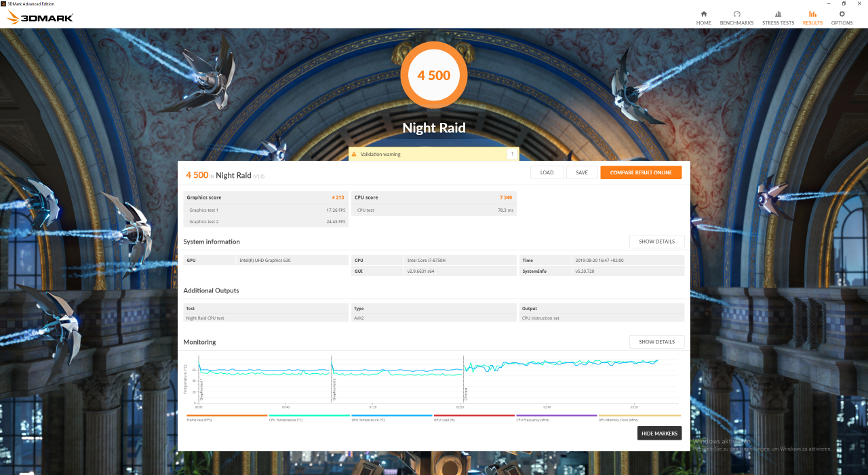Select the Graphics test 1 row

pyautogui.click(x=266, y=210)
